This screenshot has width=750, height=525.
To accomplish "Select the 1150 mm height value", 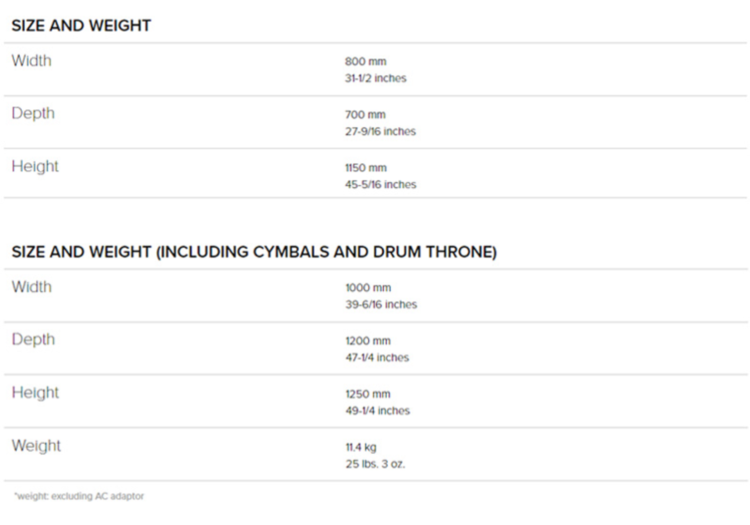I will [x=365, y=168].
